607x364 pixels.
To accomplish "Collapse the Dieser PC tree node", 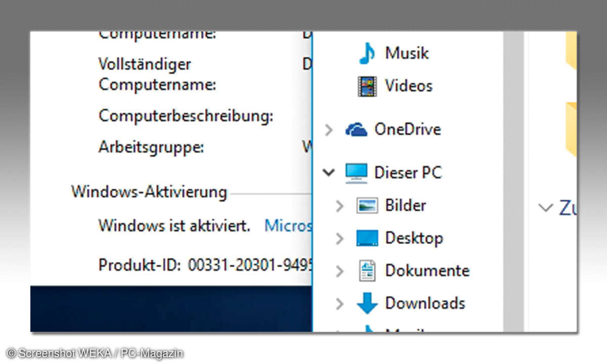I will click(x=329, y=173).
